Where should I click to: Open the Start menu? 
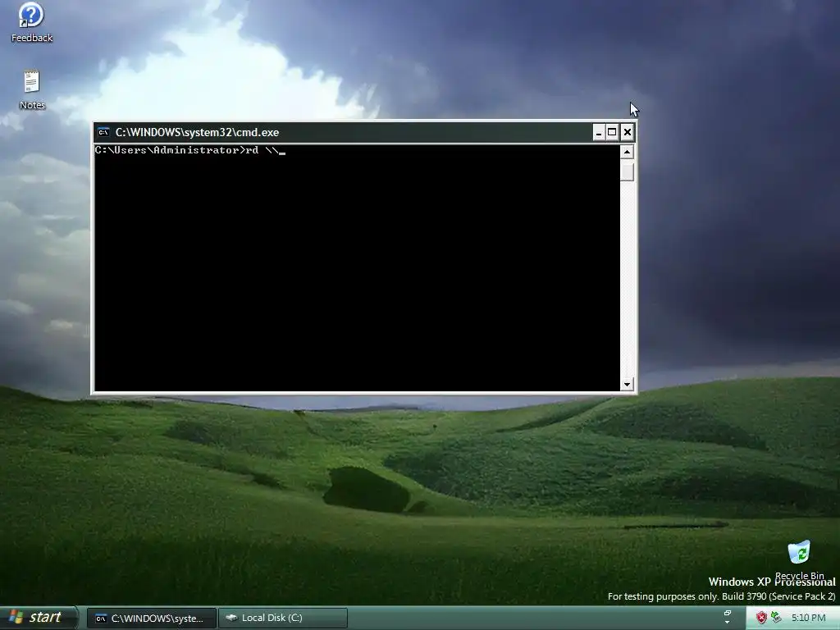point(39,618)
